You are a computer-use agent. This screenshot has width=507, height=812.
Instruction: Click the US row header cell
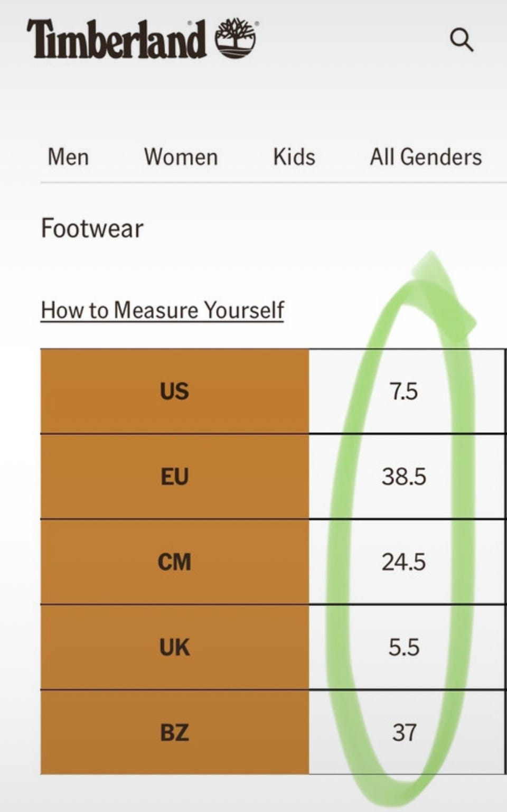point(174,391)
